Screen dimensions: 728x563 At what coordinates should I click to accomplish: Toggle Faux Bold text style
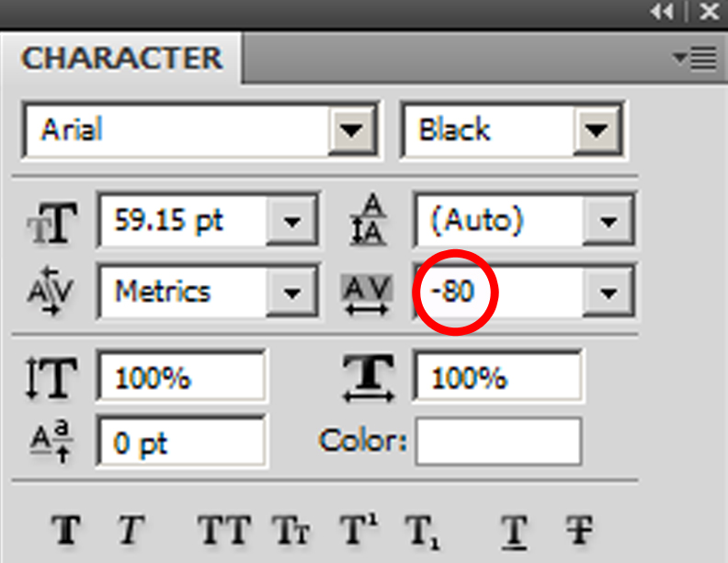(x=66, y=529)
